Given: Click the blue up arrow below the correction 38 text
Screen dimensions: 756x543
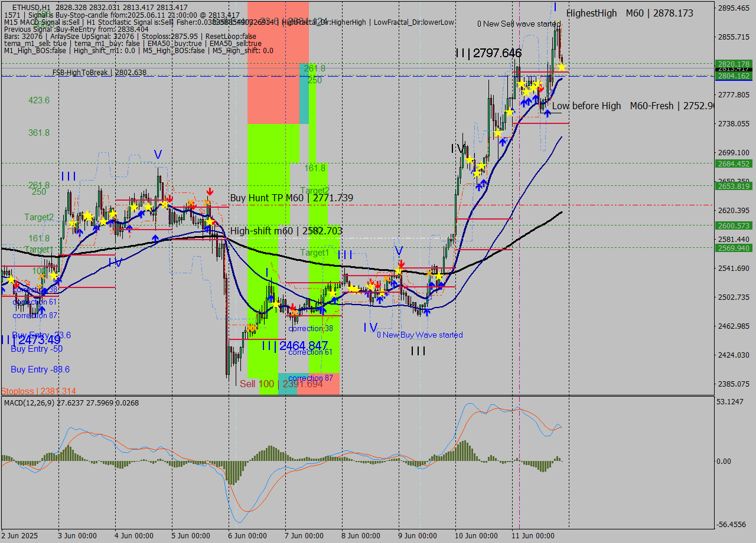Looking at the screenshot, I should click(321, 309).
